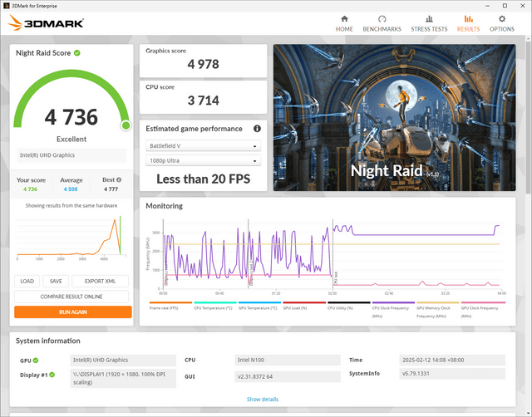Image resolution: width=532 pixels, height=417 pixels.
Task: Click the EXPORT XML button
Action: click(100, 281)
